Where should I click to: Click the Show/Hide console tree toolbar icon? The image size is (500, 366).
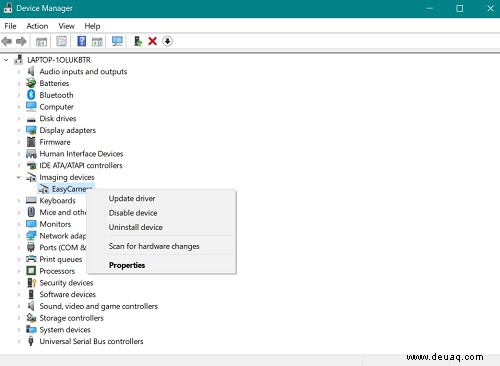coord(41,42)
